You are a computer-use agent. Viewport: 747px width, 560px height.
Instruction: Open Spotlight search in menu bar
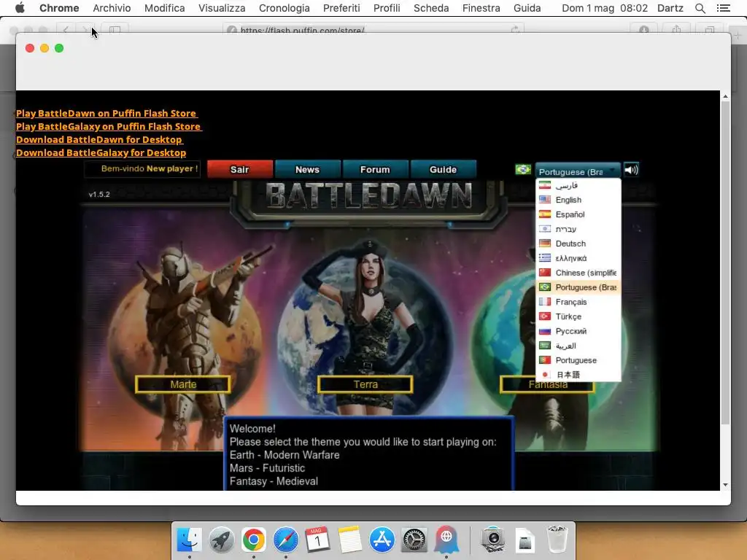coord(700,8)
